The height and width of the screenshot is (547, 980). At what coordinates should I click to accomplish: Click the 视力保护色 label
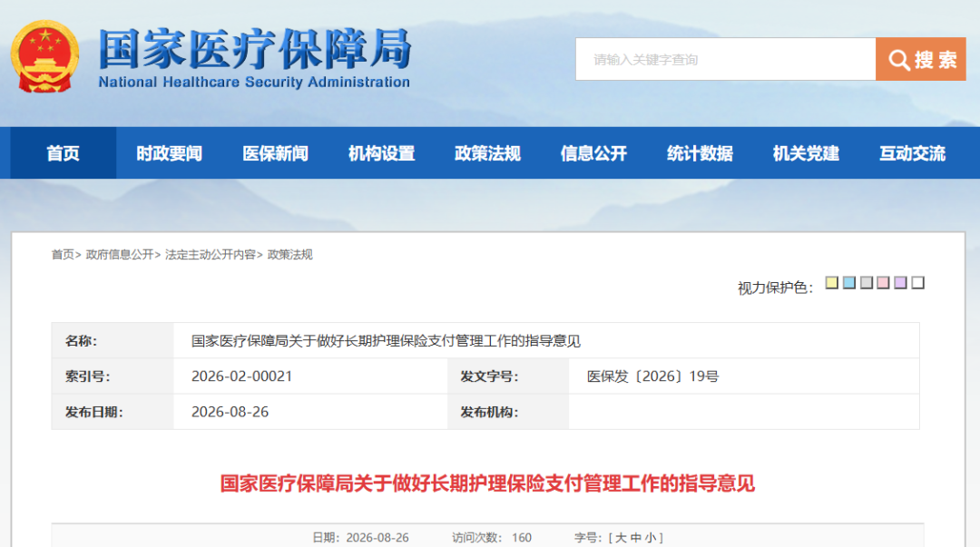(x=775, y=288)
